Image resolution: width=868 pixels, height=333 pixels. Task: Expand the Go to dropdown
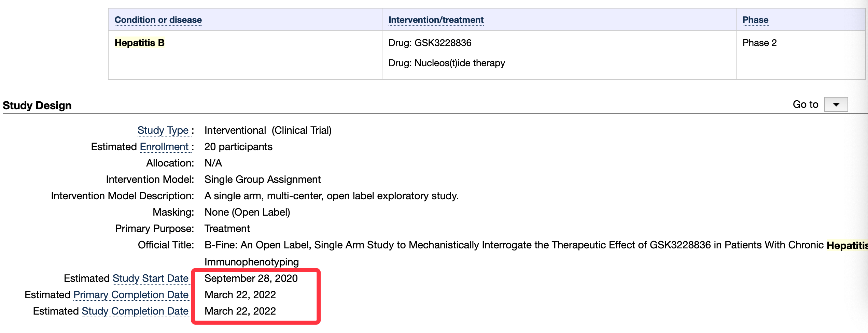pos(836,104)
